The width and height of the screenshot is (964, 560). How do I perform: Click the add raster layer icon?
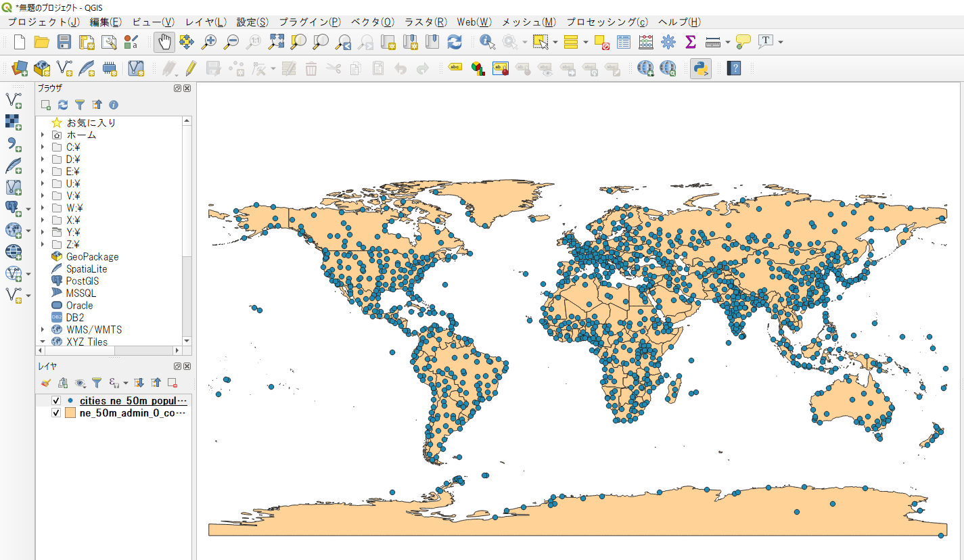click(x=13, y=121)
